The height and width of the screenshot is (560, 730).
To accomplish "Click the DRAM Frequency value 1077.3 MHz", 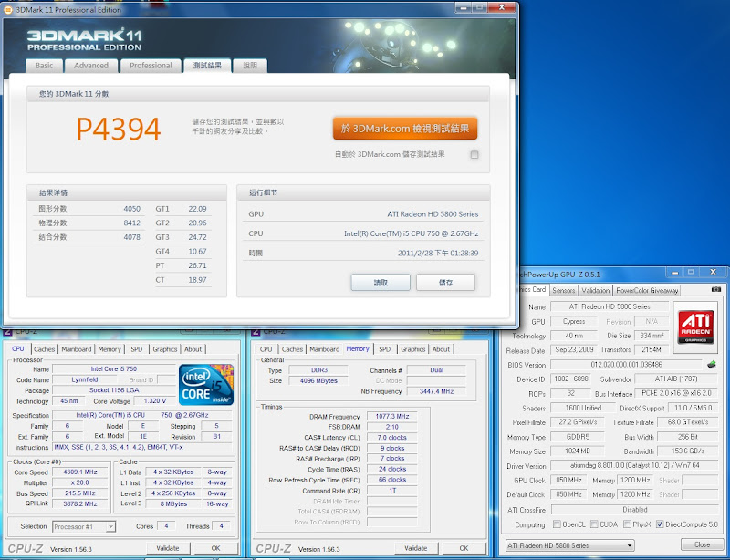I will pos(392,416).
